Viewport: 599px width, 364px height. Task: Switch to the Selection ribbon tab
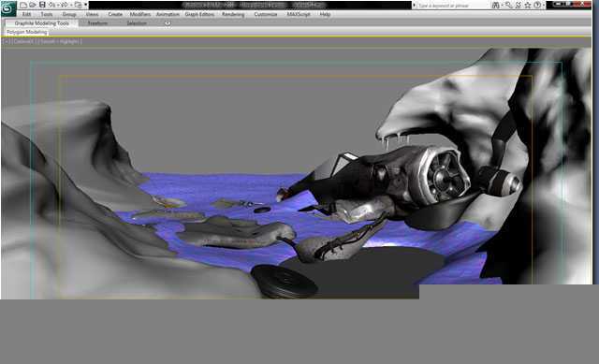pyautogui.click(x=137, y=23)
